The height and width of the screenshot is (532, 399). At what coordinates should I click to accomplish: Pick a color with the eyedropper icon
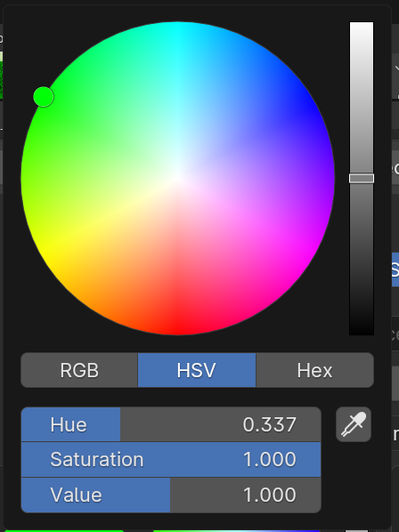tap(354, 424)
